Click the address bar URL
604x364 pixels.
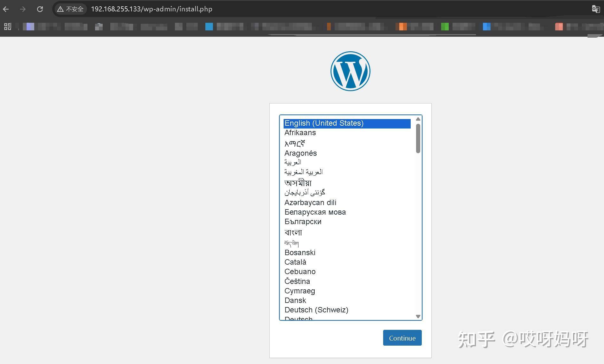[151, 9]
